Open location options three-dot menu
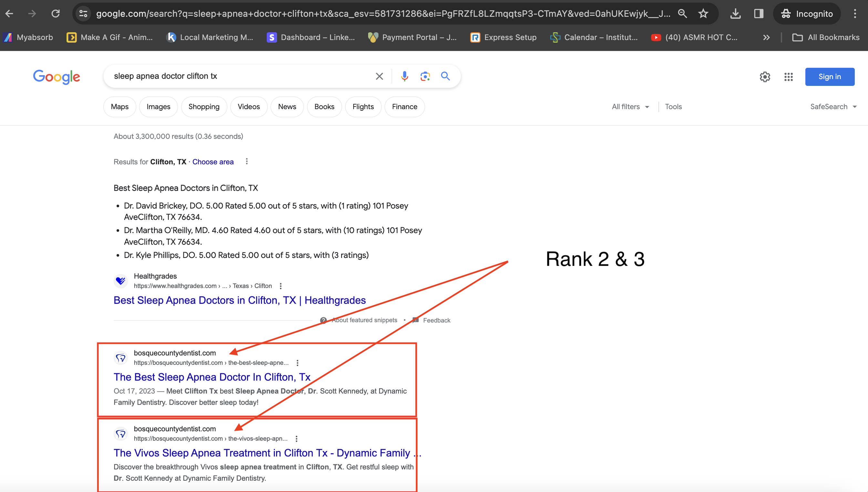Image resolution: width=868 pixels, height=492 pixels. click(x=247, y=161)
